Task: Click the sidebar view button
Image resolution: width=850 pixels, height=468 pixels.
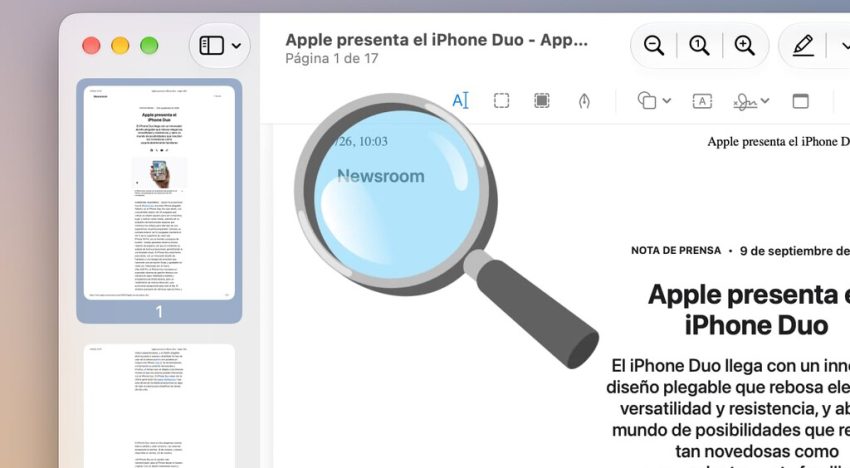Action: coord(211,46)
